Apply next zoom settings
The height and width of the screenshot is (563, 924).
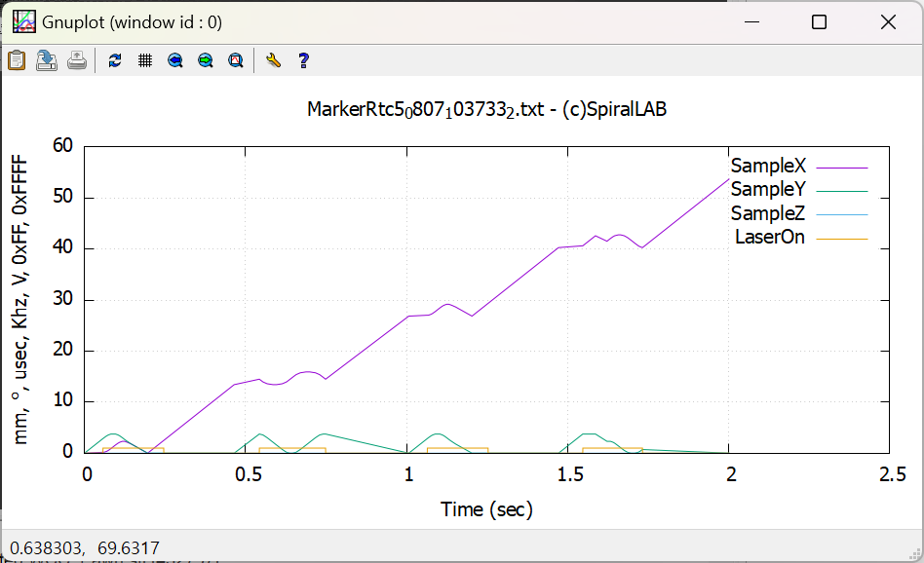206,60
